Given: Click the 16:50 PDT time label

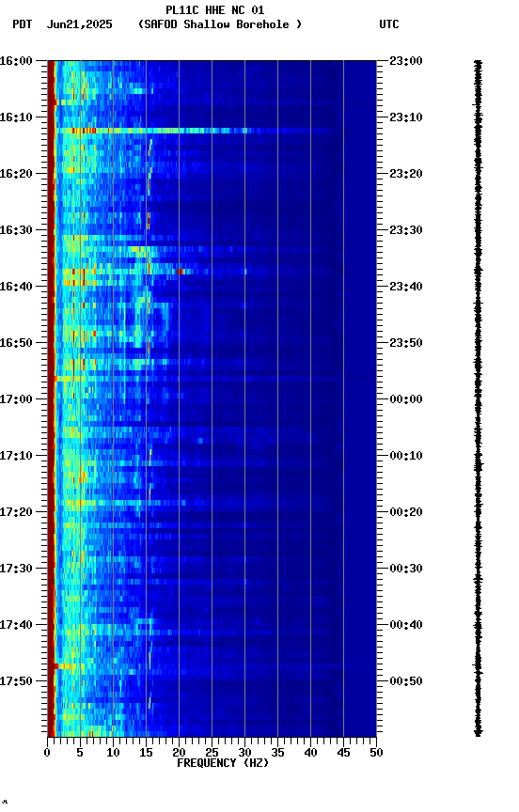Looking at the screenshot, I should click(16, 343).
